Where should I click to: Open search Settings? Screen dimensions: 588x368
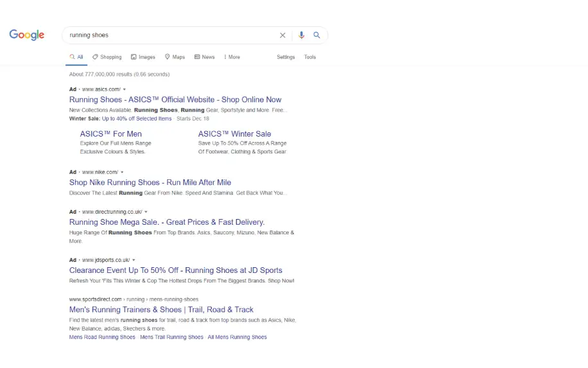pos(286,57)
